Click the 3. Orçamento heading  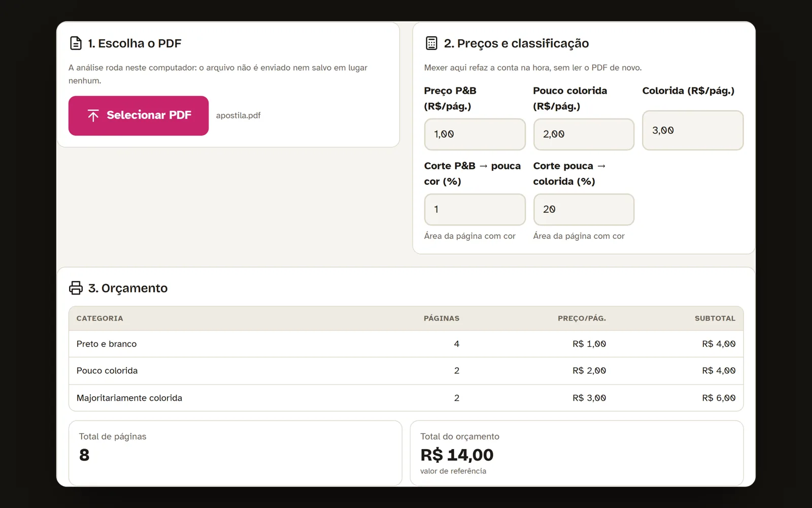(128, 288)
